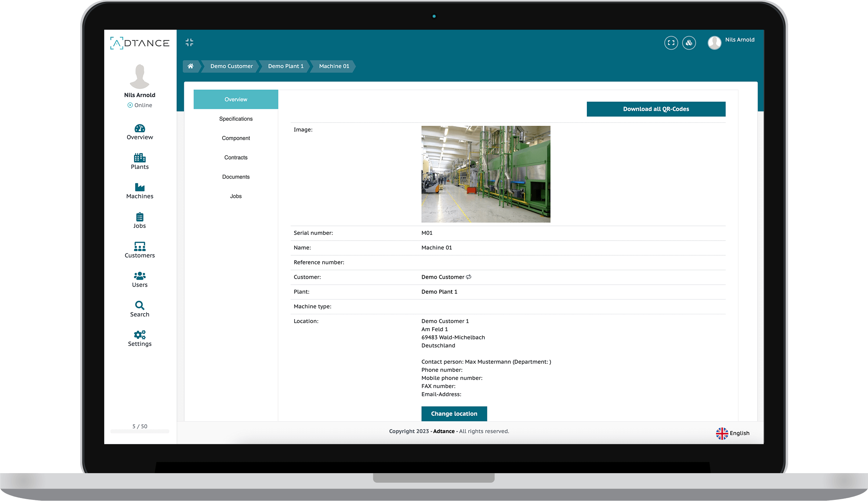Click the Component tab

pyautogui.click(x=236, y=137)
